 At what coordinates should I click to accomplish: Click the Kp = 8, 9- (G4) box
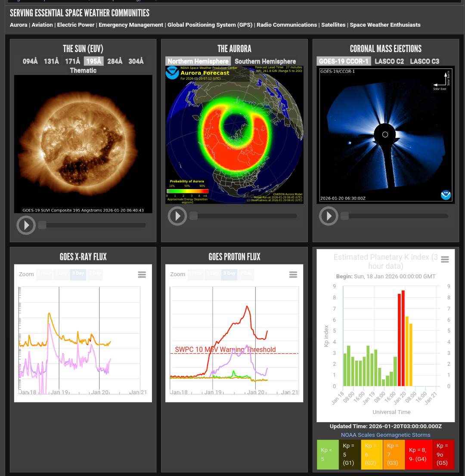click(x=419, y=454)
